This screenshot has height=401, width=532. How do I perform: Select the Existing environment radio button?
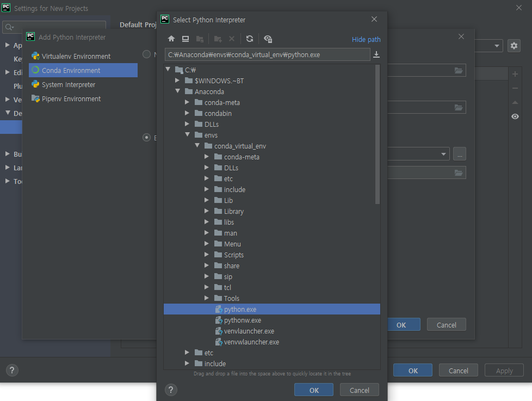146,138
